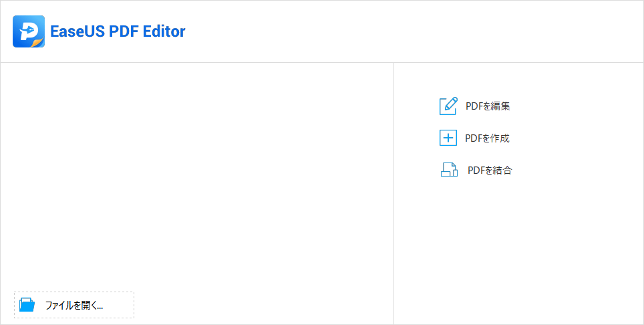Screen dimensions: 644x325
Task: Click the merge pages icon beside PDFを結合
Action: click(449, 170)
